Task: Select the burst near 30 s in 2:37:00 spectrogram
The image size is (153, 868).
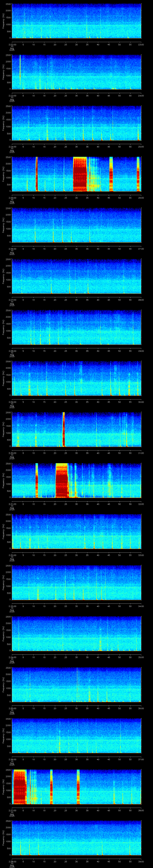Action: (x=78, y=786)
